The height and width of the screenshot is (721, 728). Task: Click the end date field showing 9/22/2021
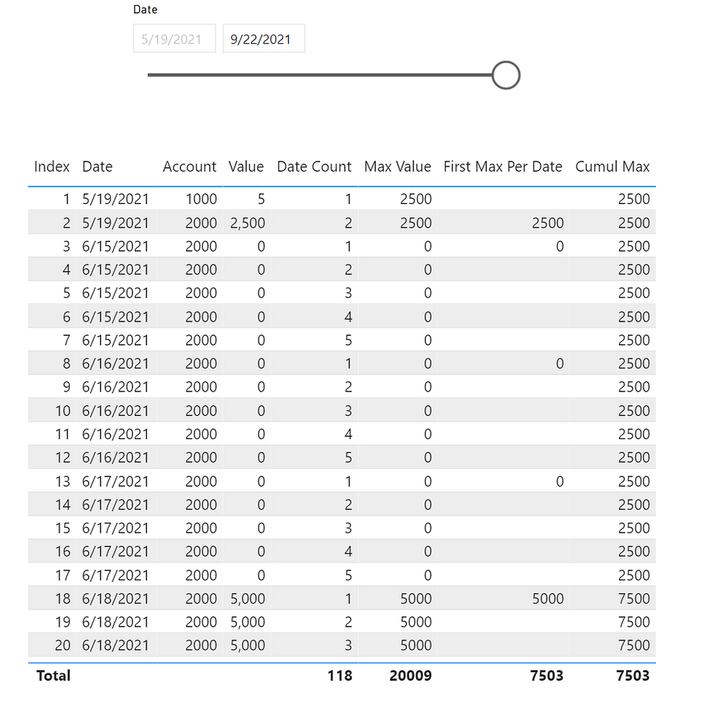point(263,38)
